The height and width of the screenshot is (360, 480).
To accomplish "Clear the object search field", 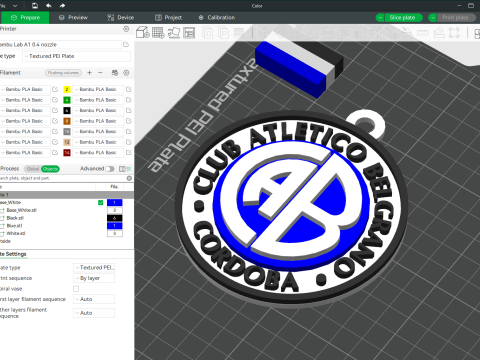I will pyautogui.click(x=129, y=178).
